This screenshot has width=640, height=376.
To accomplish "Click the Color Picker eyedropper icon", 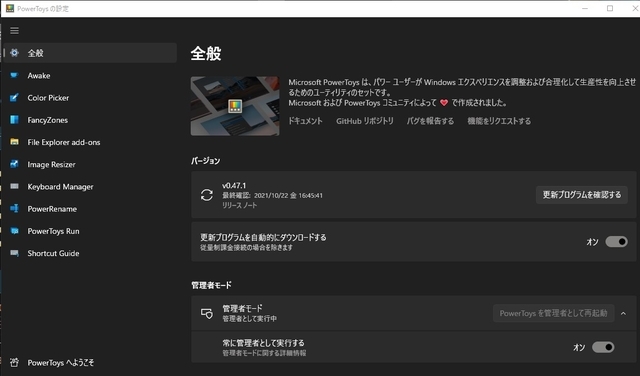I will pyautogui.click(x=14, y=98).
